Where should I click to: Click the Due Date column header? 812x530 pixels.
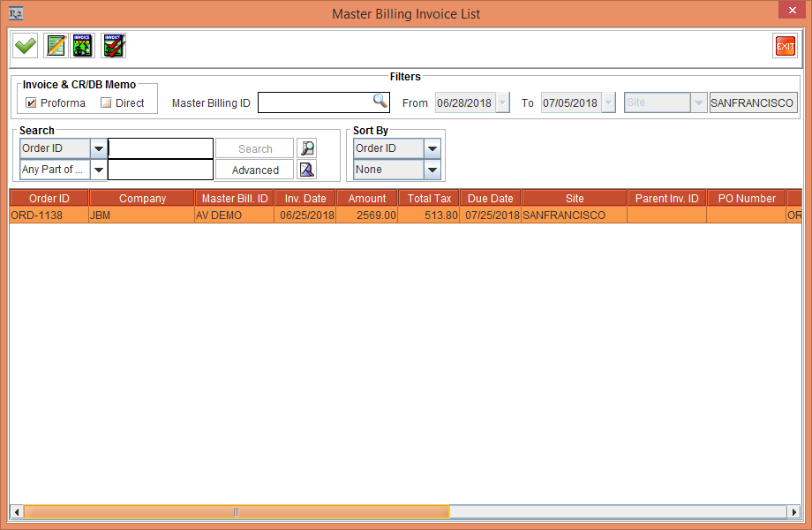click(x=490, y=199)
